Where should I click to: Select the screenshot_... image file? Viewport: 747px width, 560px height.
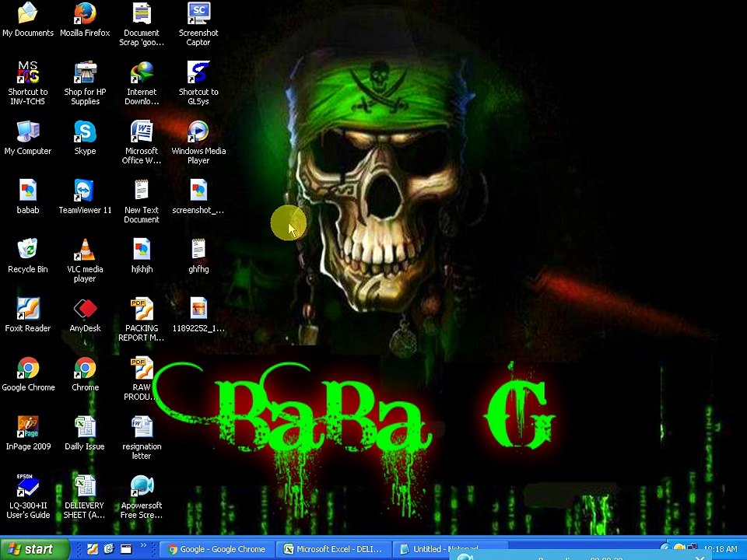(198, 197)
